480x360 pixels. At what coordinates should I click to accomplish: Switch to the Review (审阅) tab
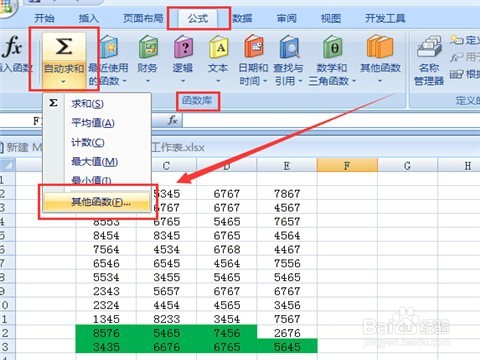287,18
